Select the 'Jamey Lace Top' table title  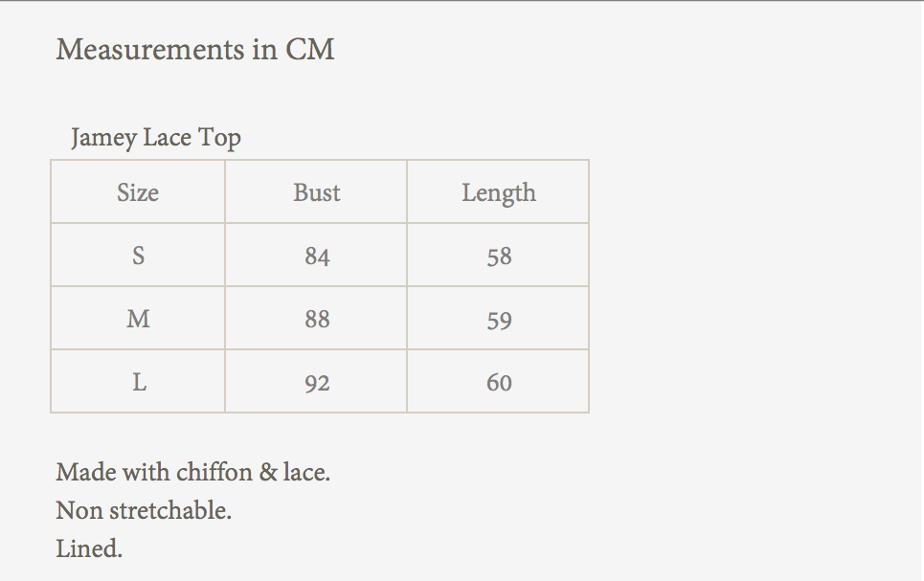[x=156, y=138]
